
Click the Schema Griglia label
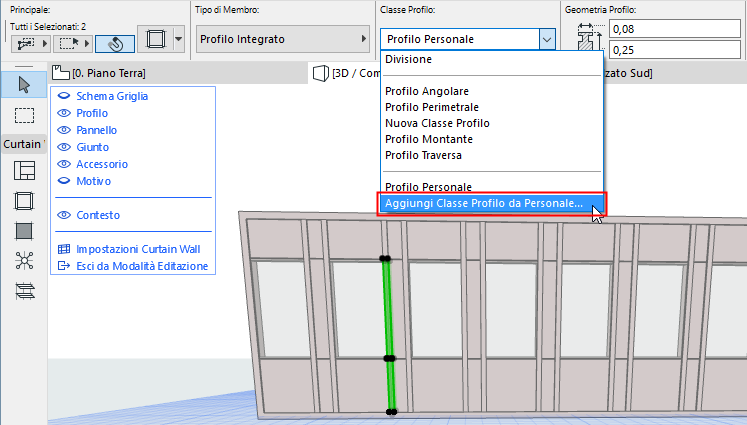click(112, 96)
